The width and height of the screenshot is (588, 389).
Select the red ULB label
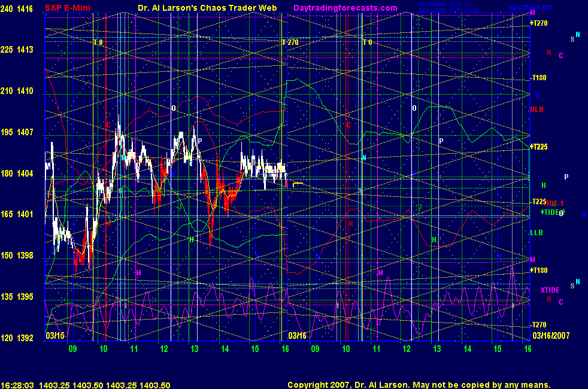click(537, 110)
